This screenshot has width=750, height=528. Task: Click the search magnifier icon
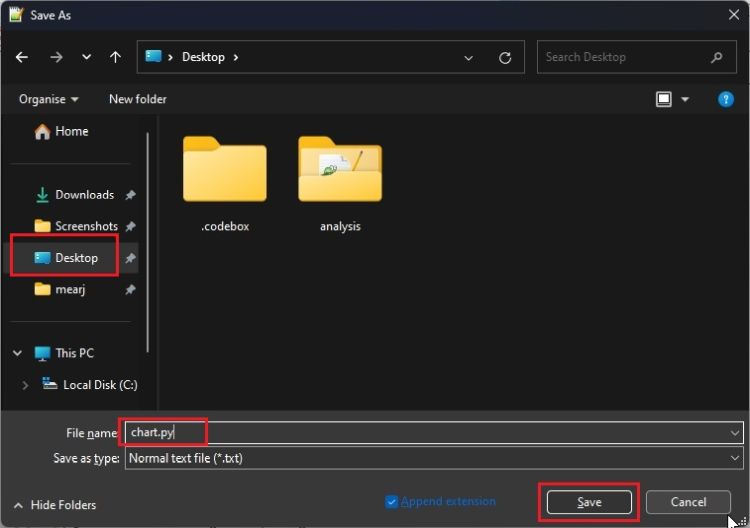click(717, 57)
